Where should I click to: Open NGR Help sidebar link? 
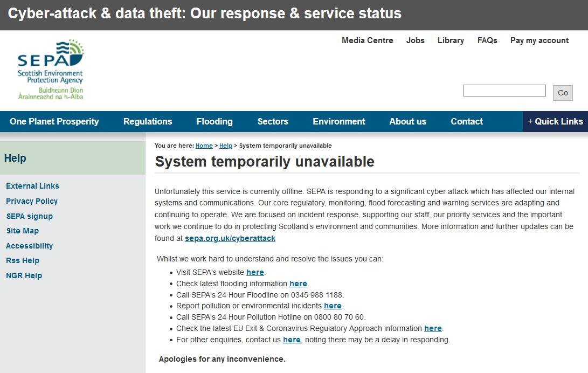[24, 275]
